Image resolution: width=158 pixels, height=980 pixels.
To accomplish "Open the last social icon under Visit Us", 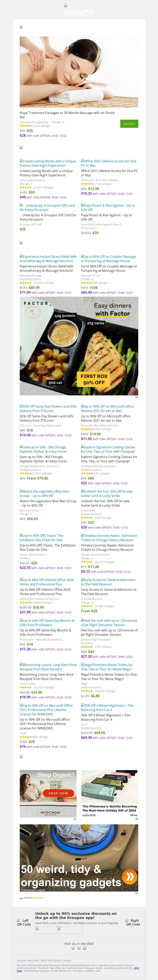I will click(85, 948).
